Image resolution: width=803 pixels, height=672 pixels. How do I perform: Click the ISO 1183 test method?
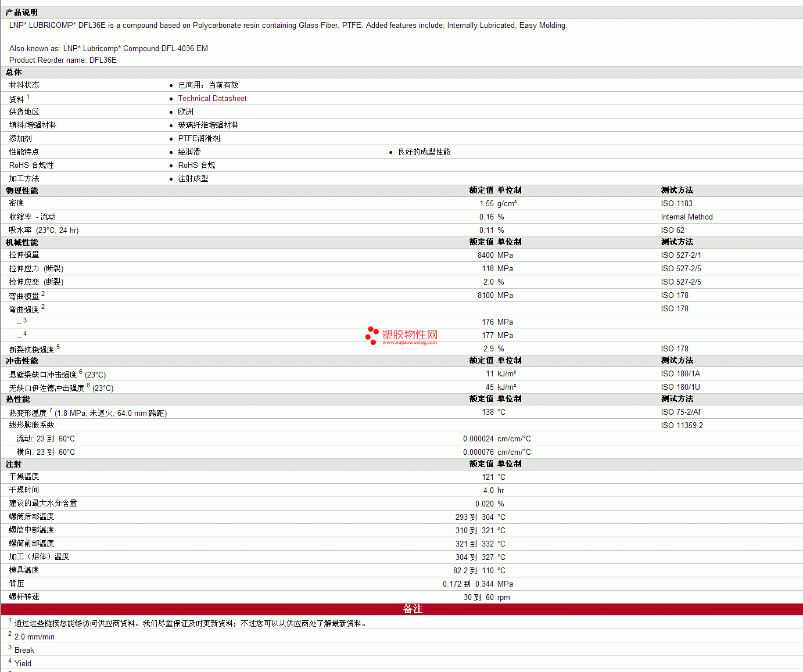677,204
